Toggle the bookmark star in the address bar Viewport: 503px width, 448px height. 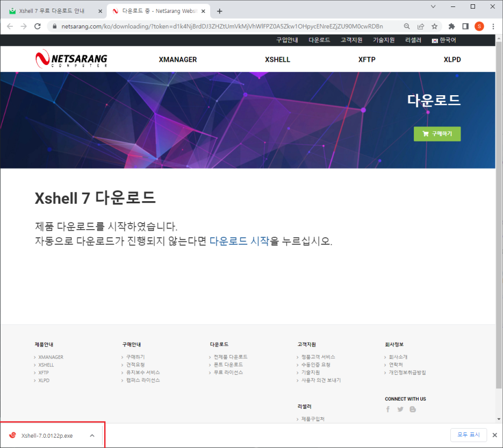[435, 26]
